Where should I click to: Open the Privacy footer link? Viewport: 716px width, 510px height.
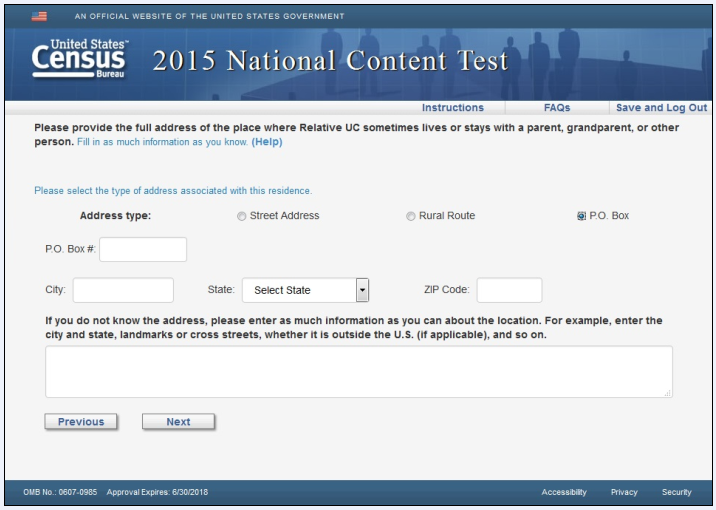pos(624,492)
